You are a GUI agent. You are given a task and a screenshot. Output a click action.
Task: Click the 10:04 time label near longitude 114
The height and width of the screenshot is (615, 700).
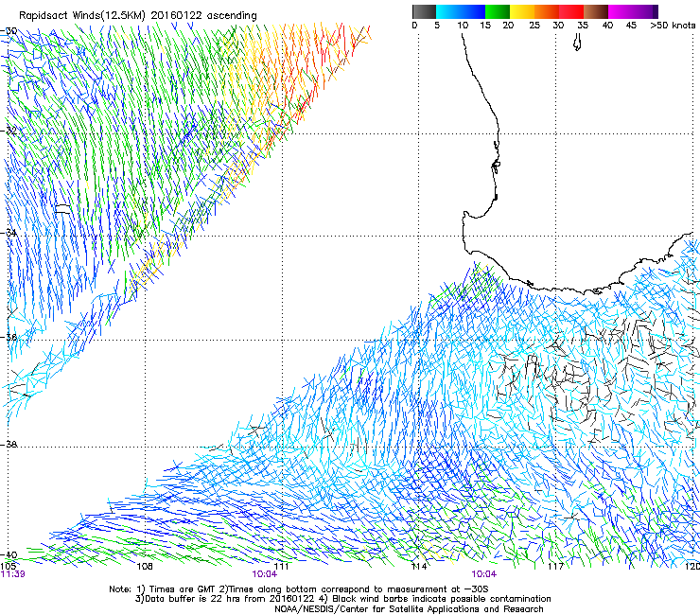(484, 574)
